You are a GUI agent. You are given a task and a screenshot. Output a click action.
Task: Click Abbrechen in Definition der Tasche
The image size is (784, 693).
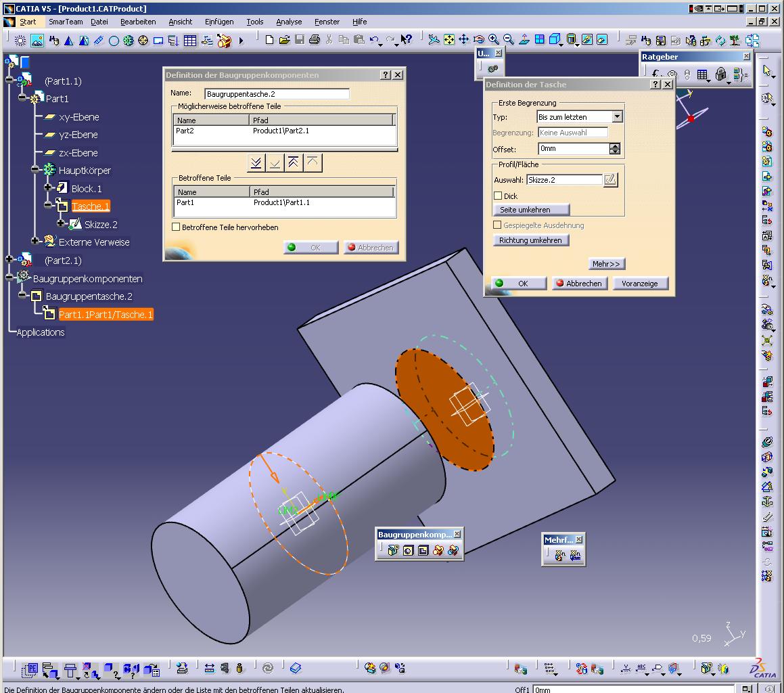pos(580,283)
